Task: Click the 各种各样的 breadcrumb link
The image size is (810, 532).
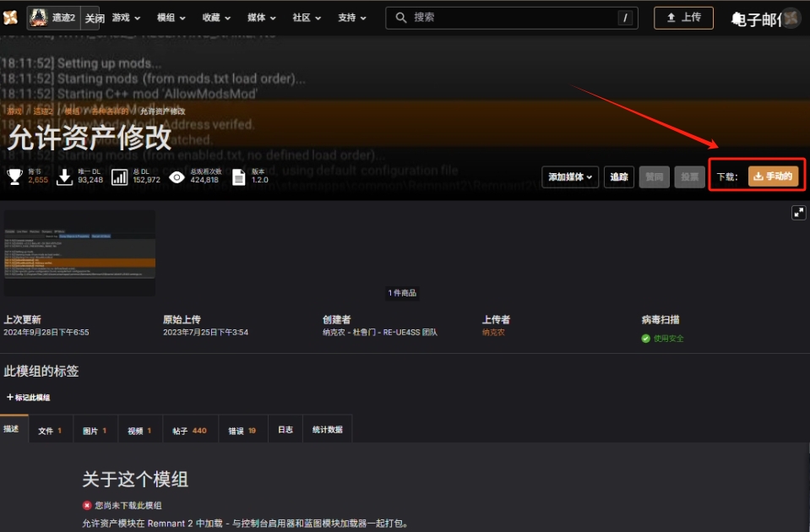Action: click(110, 111)
